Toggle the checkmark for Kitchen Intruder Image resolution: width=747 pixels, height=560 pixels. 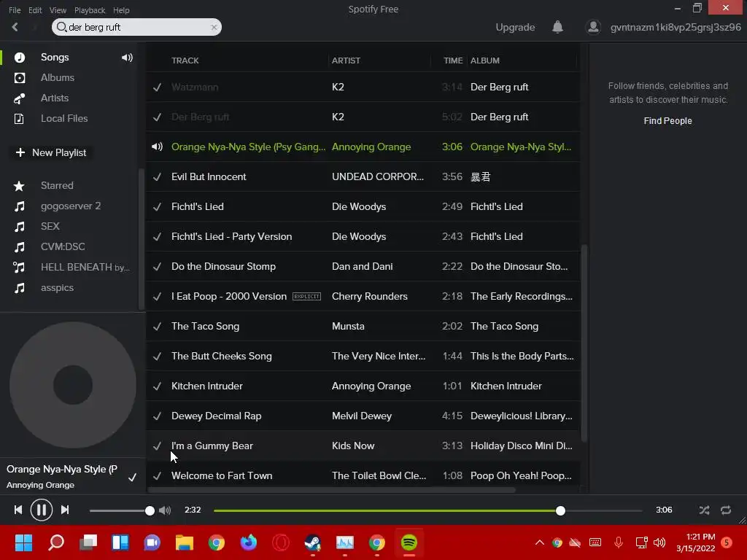pyautogui.click(x=157, y=386)
